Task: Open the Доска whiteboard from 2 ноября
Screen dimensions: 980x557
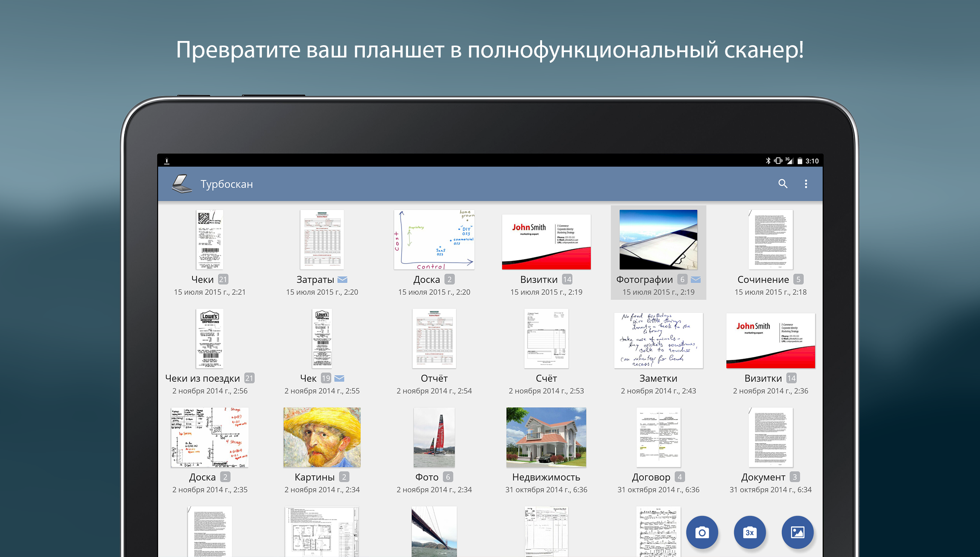Action: point(210,437)
